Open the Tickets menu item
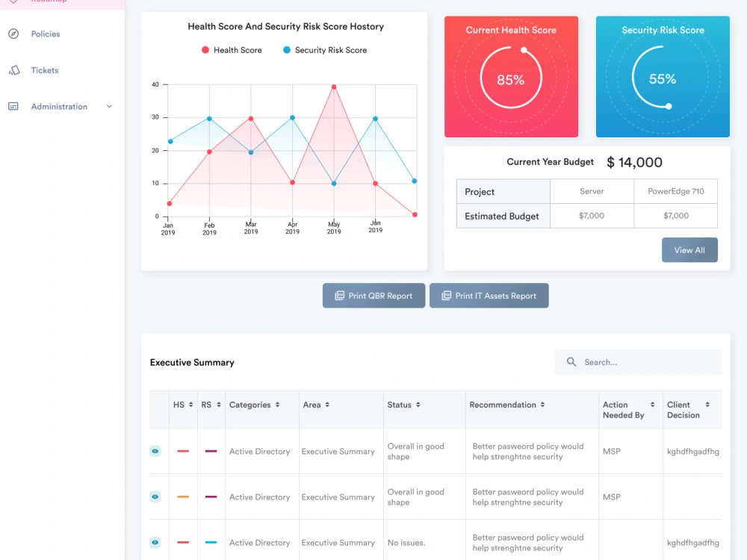 point(45,70)
